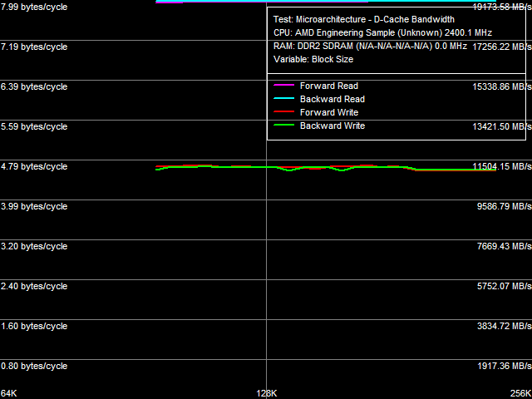532x399 pixels.
Task: Click the red Forward Write legend line
Action: click(x=283, y=112)
